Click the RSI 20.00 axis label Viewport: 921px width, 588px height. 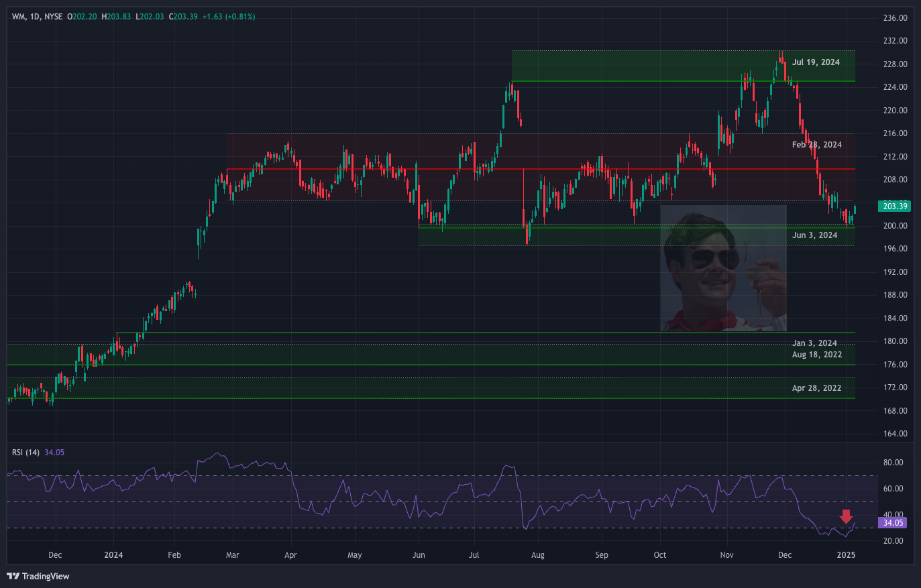pyautogui.click(x=893, y=541)
